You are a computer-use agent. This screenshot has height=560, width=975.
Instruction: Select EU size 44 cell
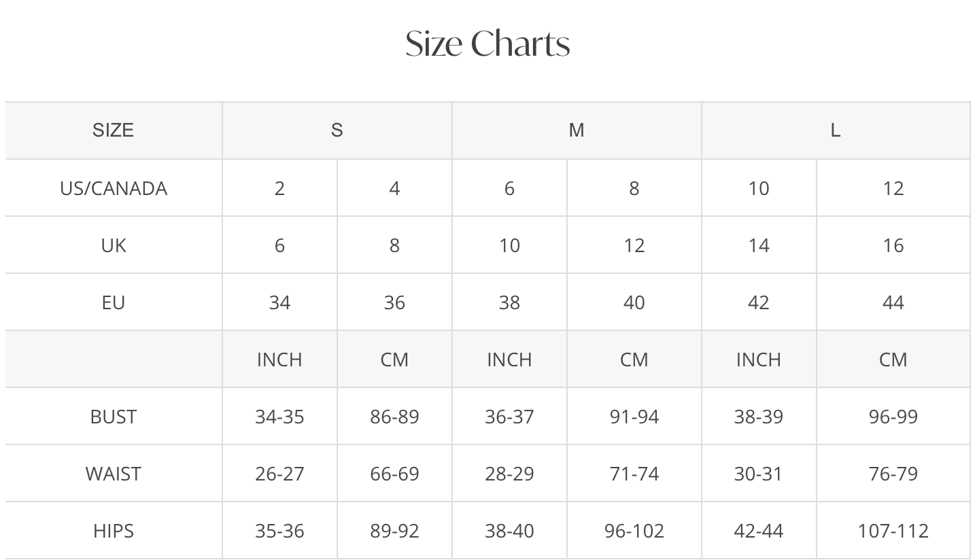coord(893,302)
